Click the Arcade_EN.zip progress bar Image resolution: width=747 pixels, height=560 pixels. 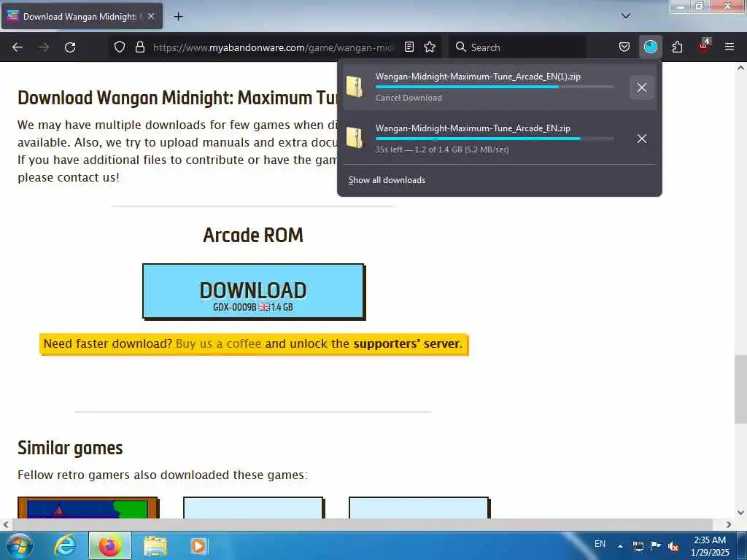pyautogui.click(x=495, y=139)
